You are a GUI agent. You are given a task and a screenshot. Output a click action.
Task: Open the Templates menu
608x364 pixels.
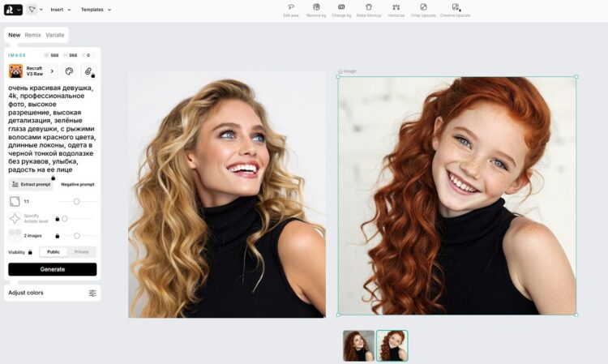(x=96, y=10)
